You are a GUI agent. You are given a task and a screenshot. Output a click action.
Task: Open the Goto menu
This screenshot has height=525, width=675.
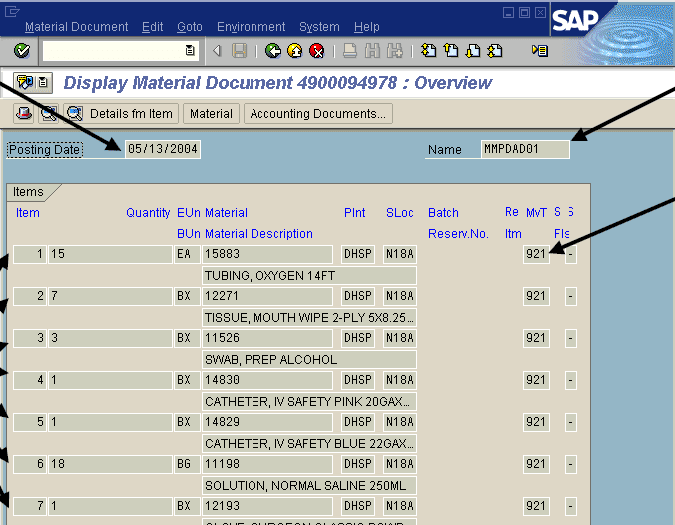(x=189, y=27)
